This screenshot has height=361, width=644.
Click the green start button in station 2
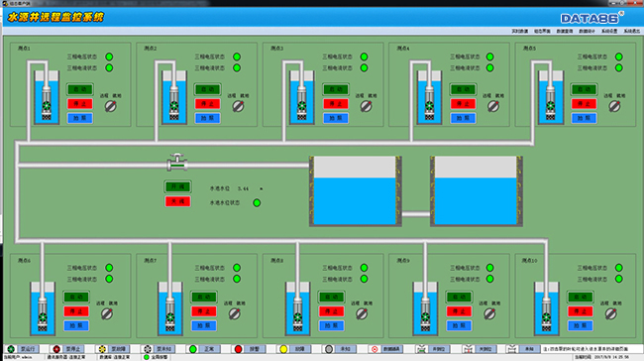coord(207,89)
